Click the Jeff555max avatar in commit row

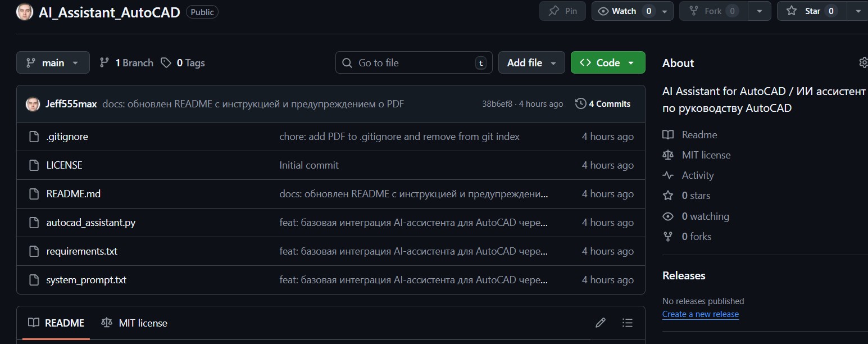[x=33, y=104]
